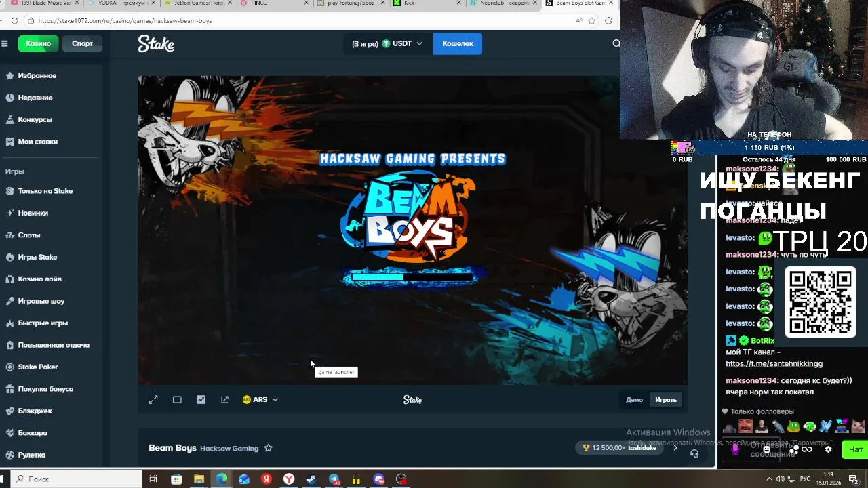Image resolution: width=868 pixels, height=488 pixels.
Task: Open Hacksaw Gaming provider link
Action: (229, 449)
